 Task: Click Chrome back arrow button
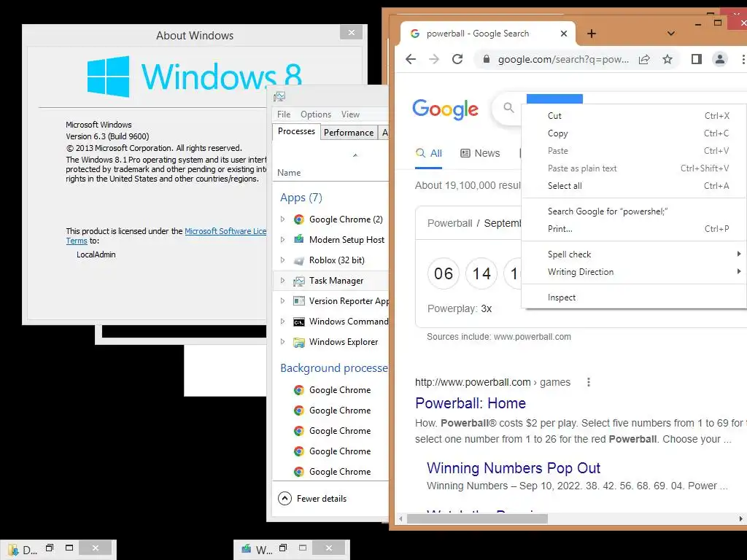411,59
